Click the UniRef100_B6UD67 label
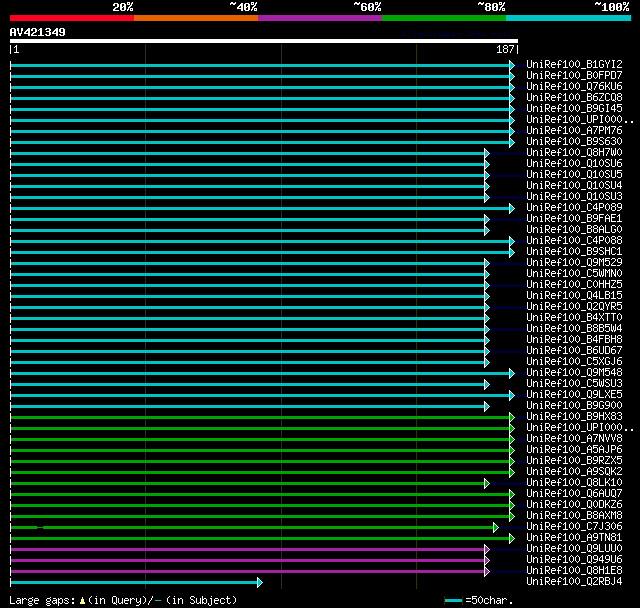The height and width of the screenshot is (608, 640). [x=574, y=351]
